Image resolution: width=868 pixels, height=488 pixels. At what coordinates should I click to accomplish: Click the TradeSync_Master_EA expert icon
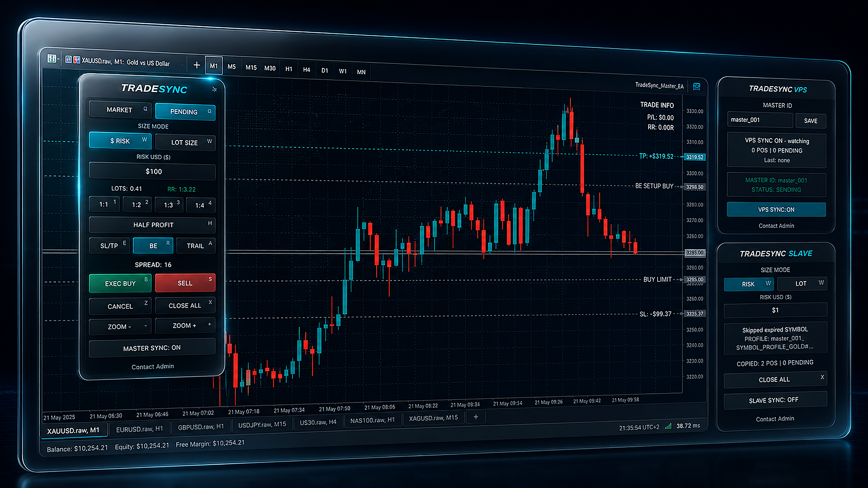pyautogui.click(x=697, y=86)
